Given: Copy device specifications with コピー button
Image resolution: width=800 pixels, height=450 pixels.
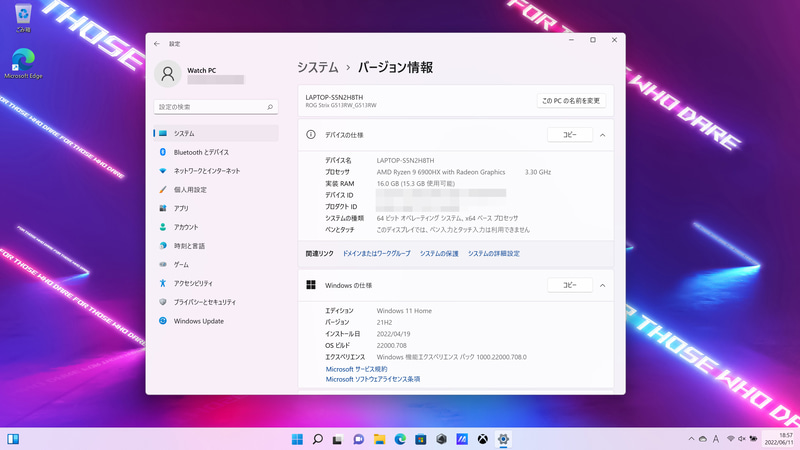Looking at the screenshot, I should tap(569, 135).
